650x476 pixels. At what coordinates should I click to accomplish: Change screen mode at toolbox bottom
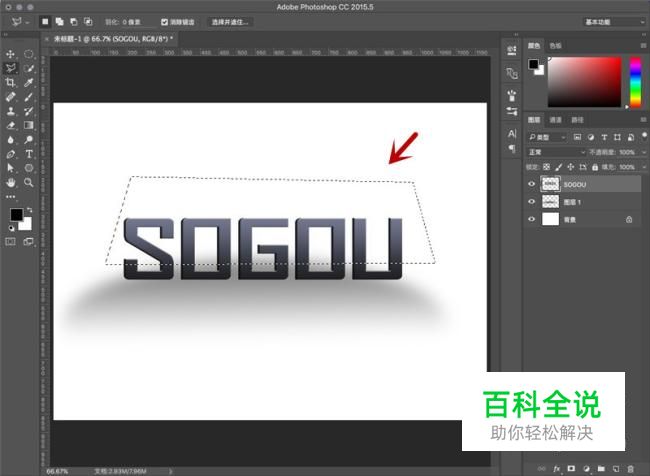[x=29, y=241]
